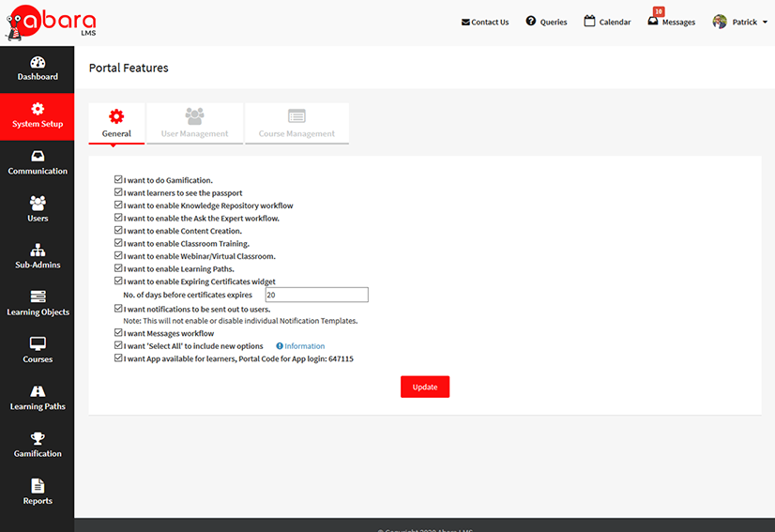Toggle Knowledge Repository workflow checkbox
Viewport: 775px width, 532px height.
(118, 205)
